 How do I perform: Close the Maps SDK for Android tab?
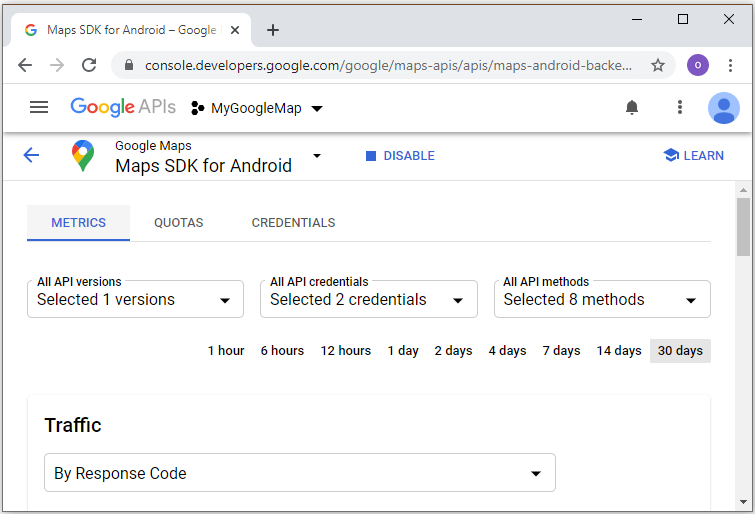pyautogui.click(x=235, y=30)
